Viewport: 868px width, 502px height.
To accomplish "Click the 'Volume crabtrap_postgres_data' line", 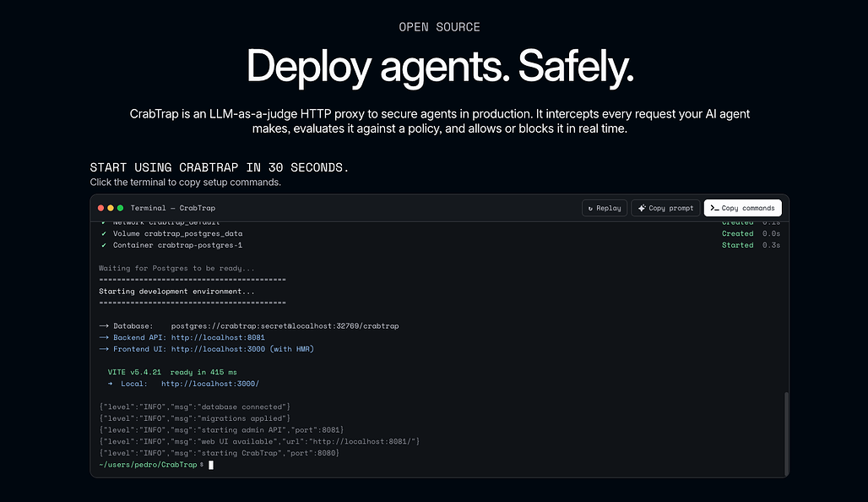I will (x=177, y=234).
